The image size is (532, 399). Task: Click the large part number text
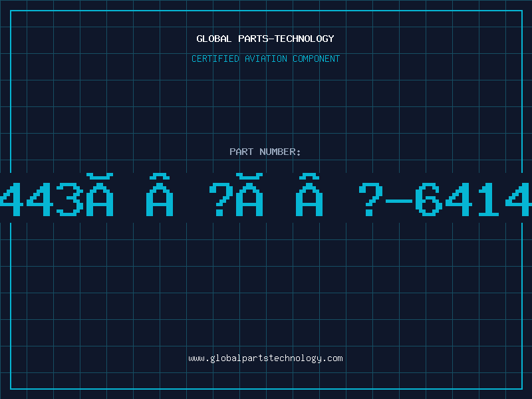point(266,195)
